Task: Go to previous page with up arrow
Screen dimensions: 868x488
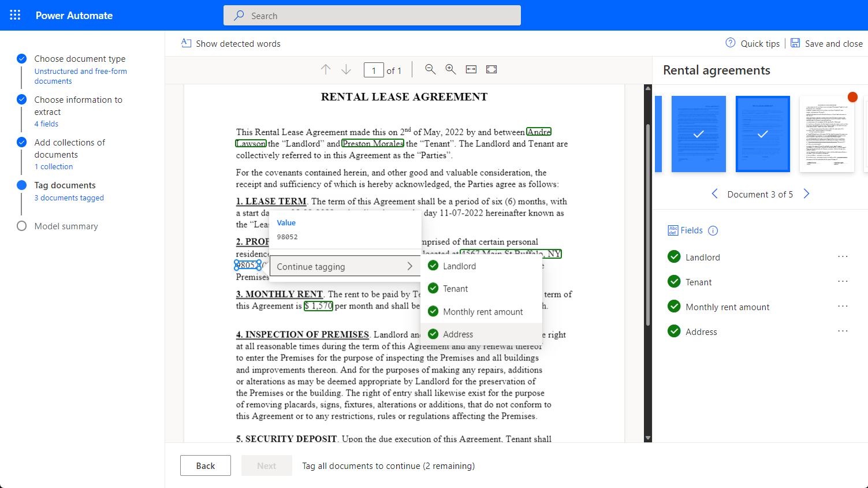Action: 326,69
